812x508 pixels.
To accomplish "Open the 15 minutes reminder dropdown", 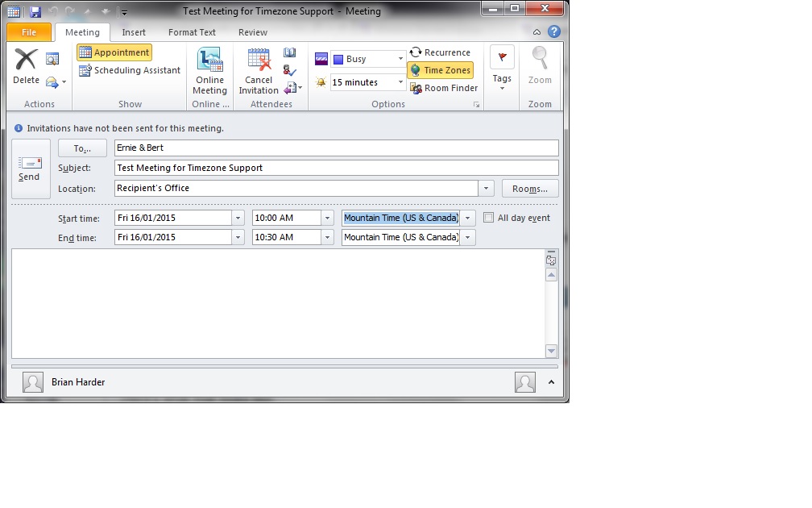I will pyautogui.click(x=400, y=82).
